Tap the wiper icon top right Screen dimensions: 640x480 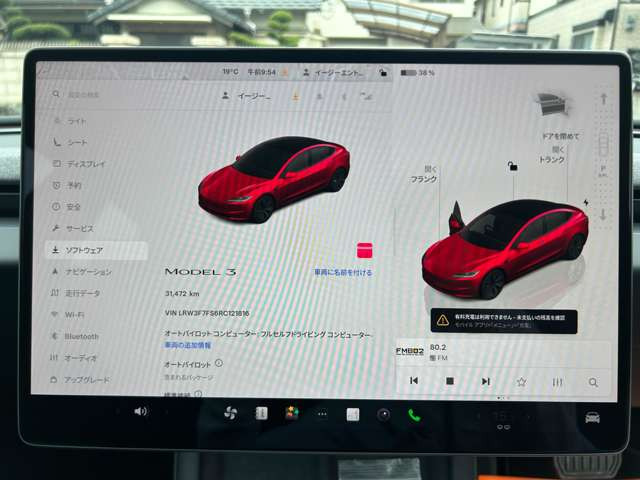pyautogui.click(x=552, y=104)
